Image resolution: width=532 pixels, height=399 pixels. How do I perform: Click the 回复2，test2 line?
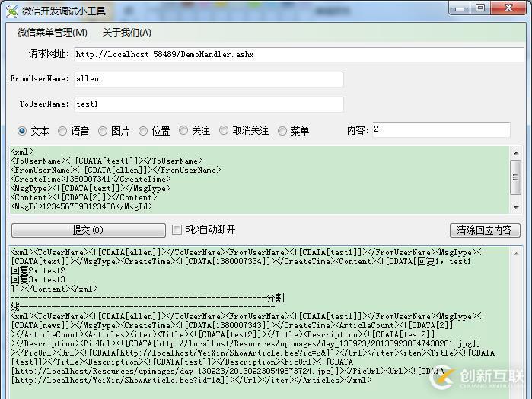tap(37, 270)
